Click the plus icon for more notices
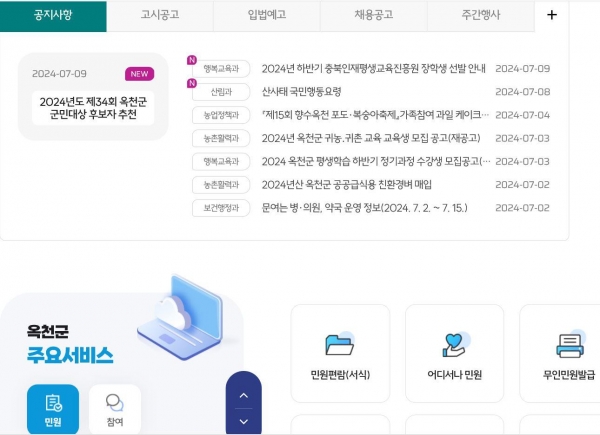The height and width of the screenshot is (435, 600). [551, 15]
